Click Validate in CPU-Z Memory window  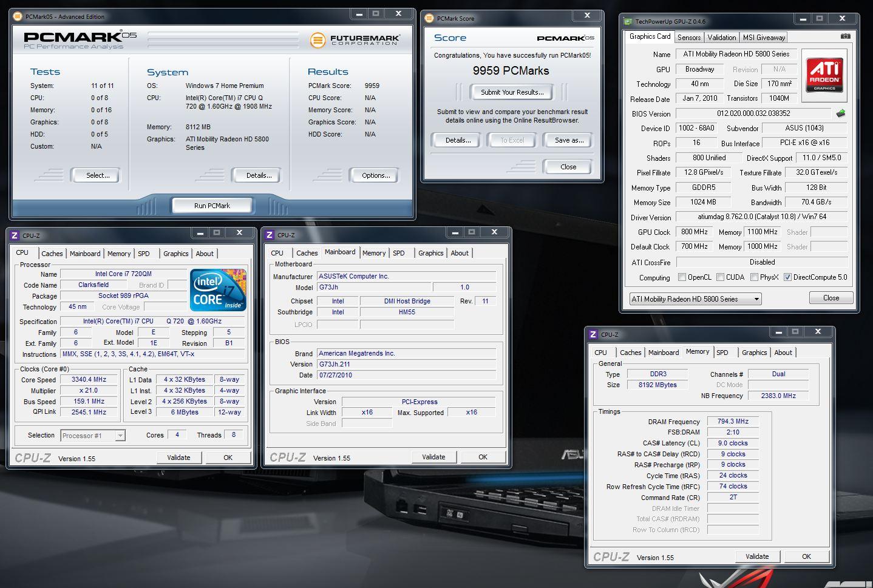point(757,556)
